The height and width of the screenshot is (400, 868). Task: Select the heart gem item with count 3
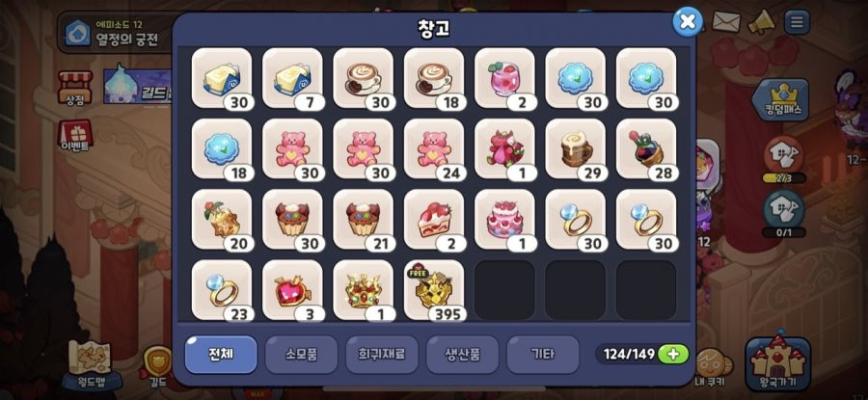291,290
